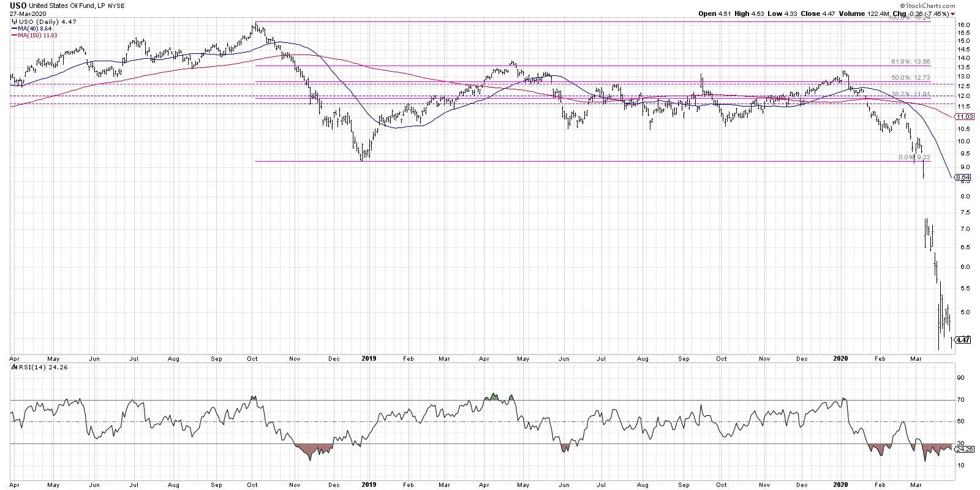Click the 11.03 MA(150) price tag
980x490 pixels.
964,116
